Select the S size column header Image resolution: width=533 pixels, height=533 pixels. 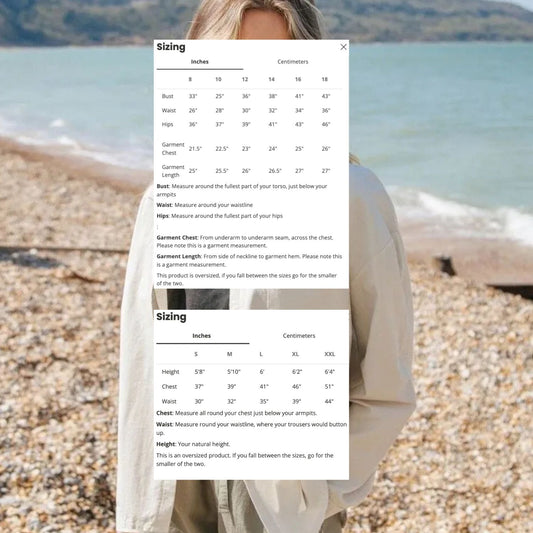[196, 354]
